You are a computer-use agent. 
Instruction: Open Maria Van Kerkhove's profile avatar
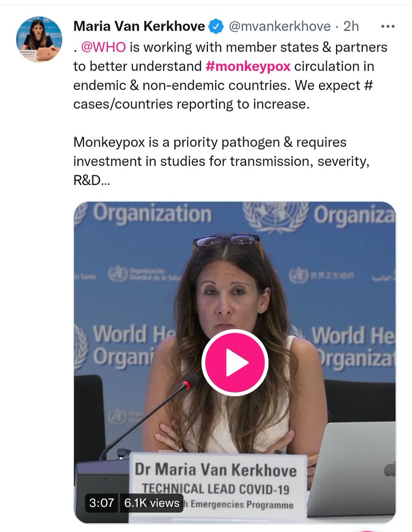(x=39, y=39)
